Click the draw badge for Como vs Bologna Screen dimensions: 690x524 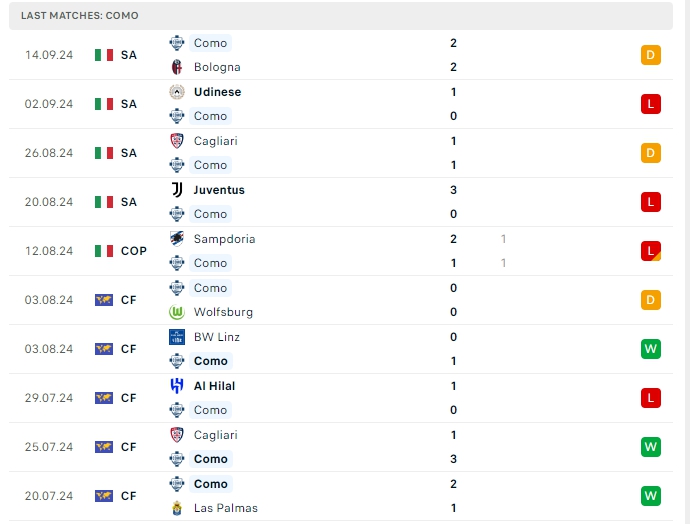650,55
